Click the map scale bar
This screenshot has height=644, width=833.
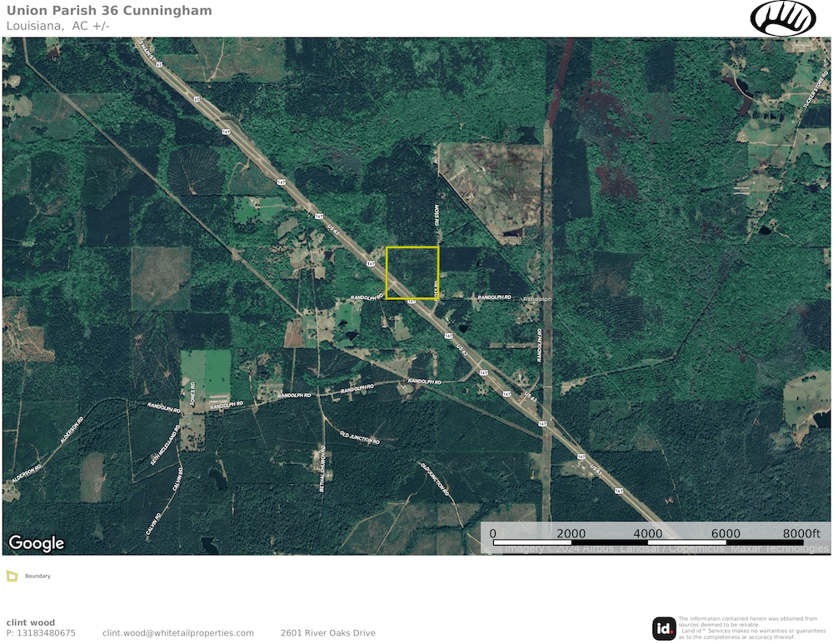[x=648, y=542]
